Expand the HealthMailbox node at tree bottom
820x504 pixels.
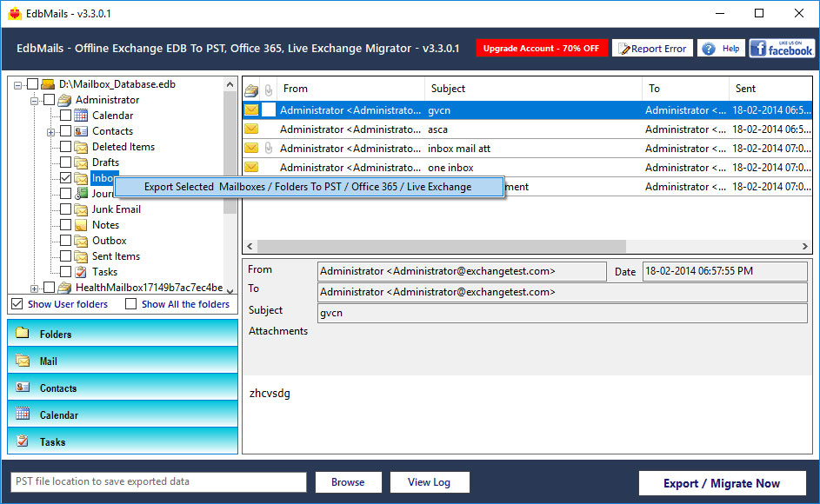tap(37, 286)
